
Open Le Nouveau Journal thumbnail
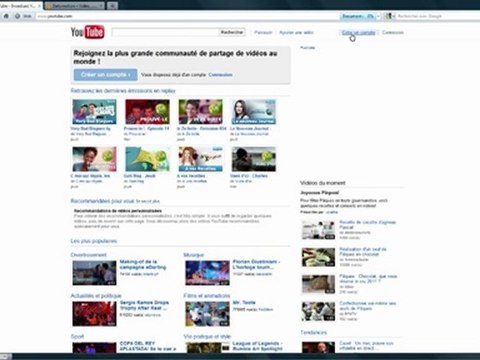254,112
